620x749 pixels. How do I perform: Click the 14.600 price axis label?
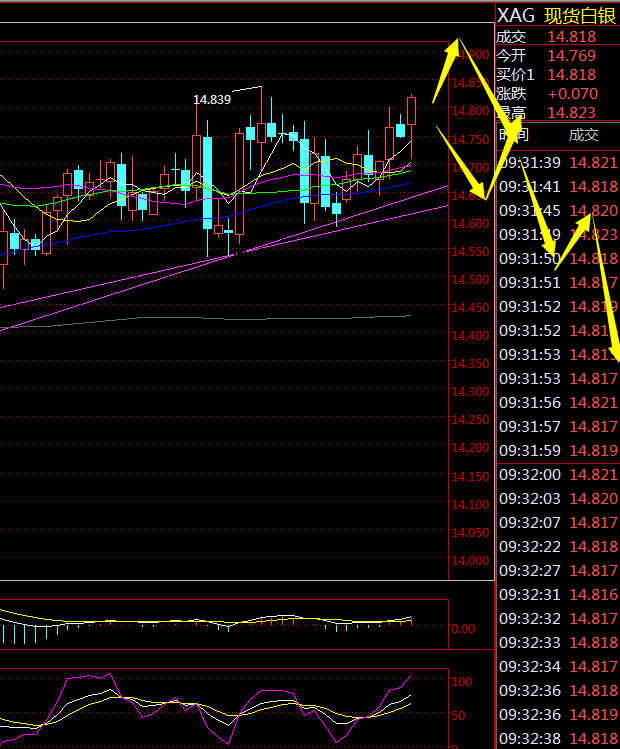pyautogui.click(x=470, y=224)
